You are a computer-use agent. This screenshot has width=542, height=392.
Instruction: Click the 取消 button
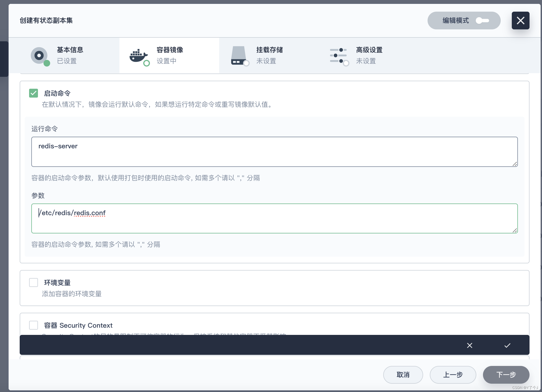coord(403,375)
